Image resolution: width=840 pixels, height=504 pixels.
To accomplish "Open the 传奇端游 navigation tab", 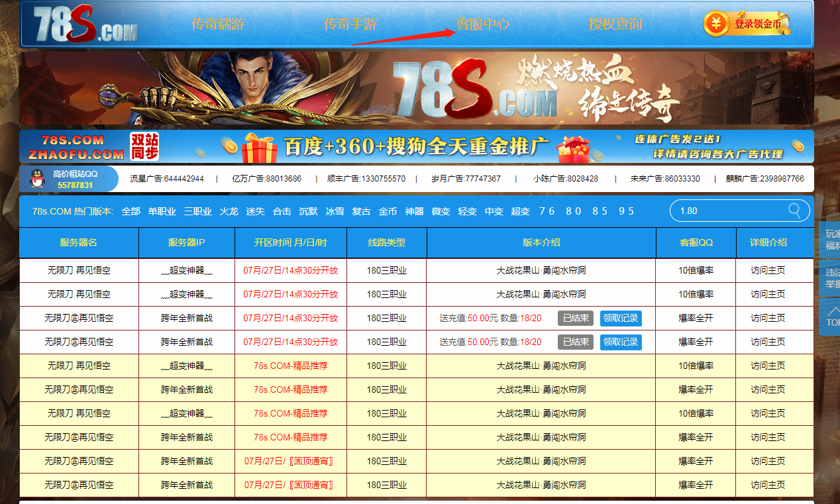I will click(x=217, y=25).
